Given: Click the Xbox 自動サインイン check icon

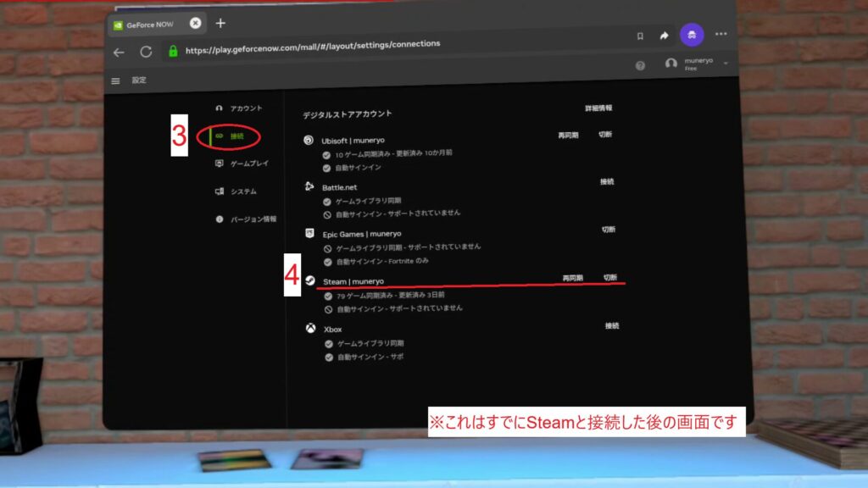Looking at the screenshot, I should pos(329,358).
